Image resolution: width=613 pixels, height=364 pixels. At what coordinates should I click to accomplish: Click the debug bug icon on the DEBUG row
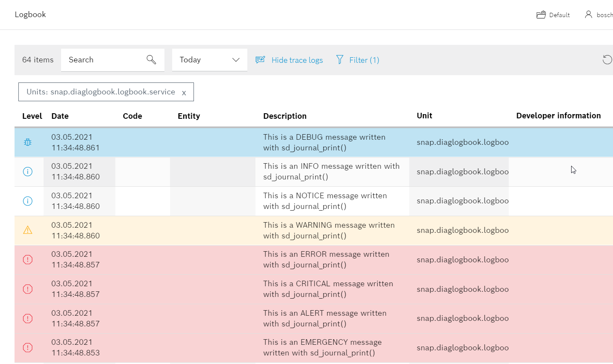27,141
